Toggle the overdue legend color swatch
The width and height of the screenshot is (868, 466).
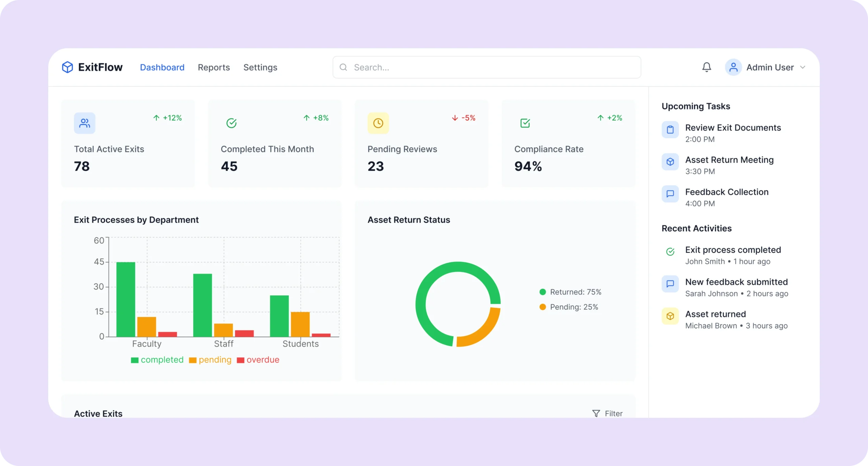tap(240, 360)
